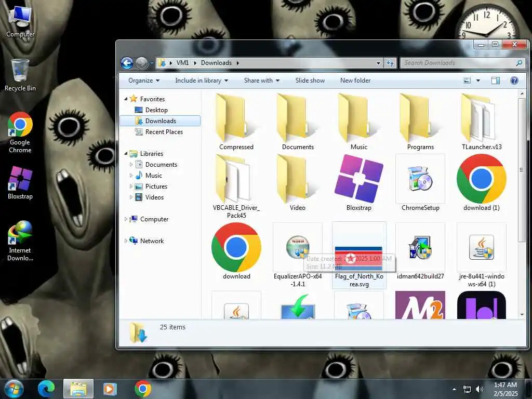This screenshot has width=532, height=399.
Task: Open the VBCABLE_Driver_Pack45 folder
Action: 236,186
